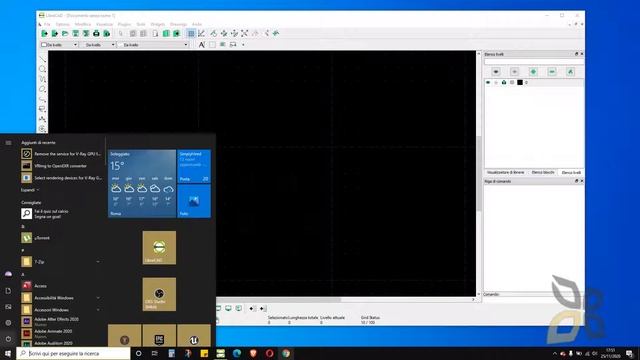Click the Open file icon in LibreCAD toolbar

coord(65,33)
